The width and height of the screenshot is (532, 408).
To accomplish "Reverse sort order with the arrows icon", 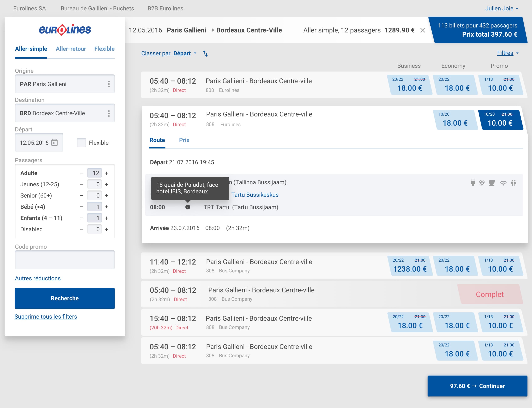I will coord(205,53).
